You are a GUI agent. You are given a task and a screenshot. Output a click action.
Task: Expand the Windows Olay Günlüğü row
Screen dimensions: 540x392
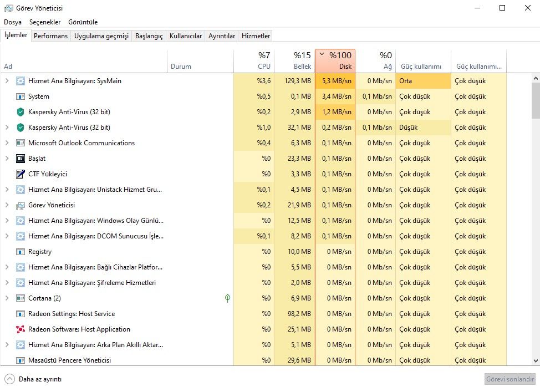click(7, 221)
